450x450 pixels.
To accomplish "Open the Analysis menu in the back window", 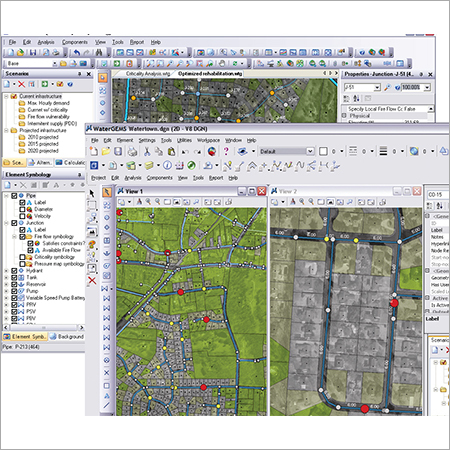I will 46,42.
